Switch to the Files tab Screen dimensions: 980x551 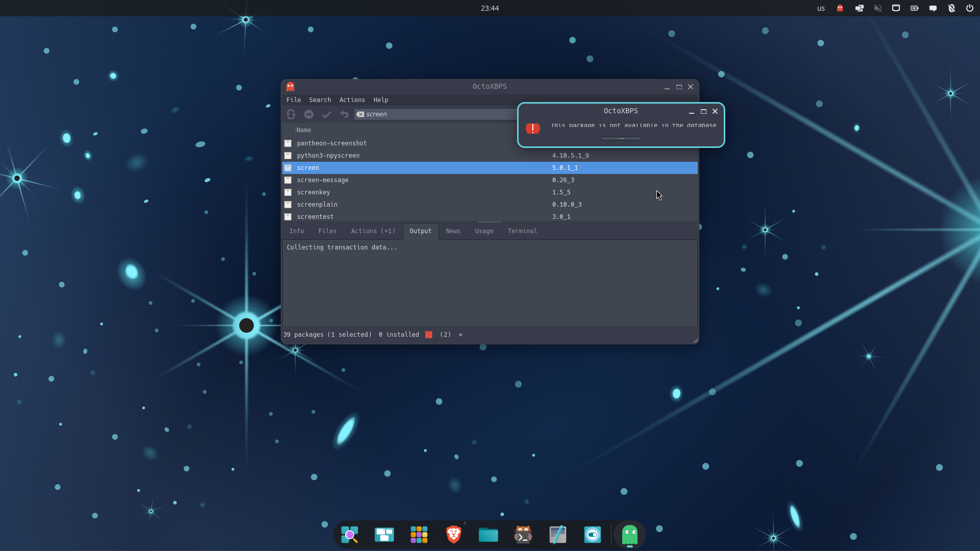[327, 231]
